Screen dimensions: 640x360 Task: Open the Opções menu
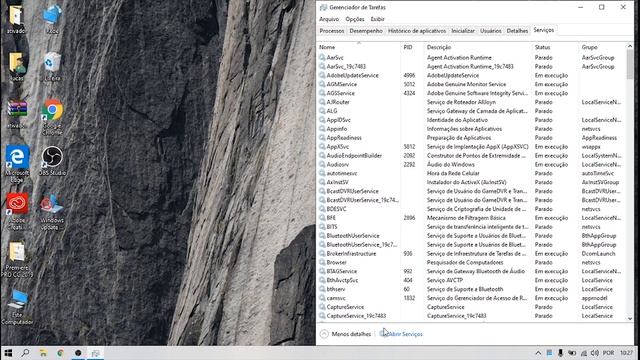click(x=355, y=19)
